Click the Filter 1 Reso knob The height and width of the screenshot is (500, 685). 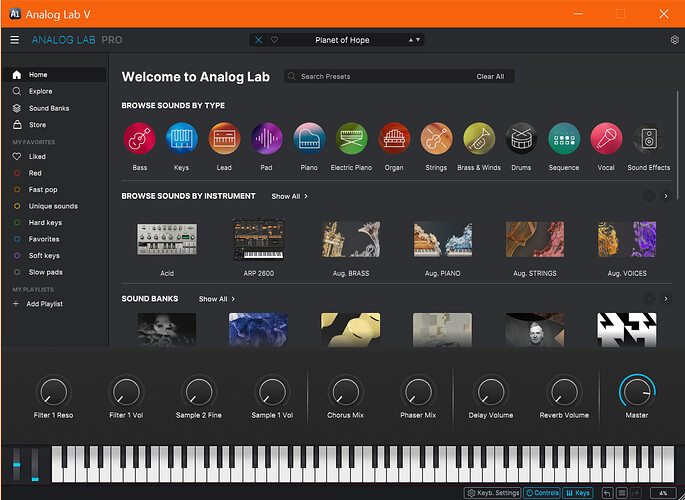[x=53, y=392]
